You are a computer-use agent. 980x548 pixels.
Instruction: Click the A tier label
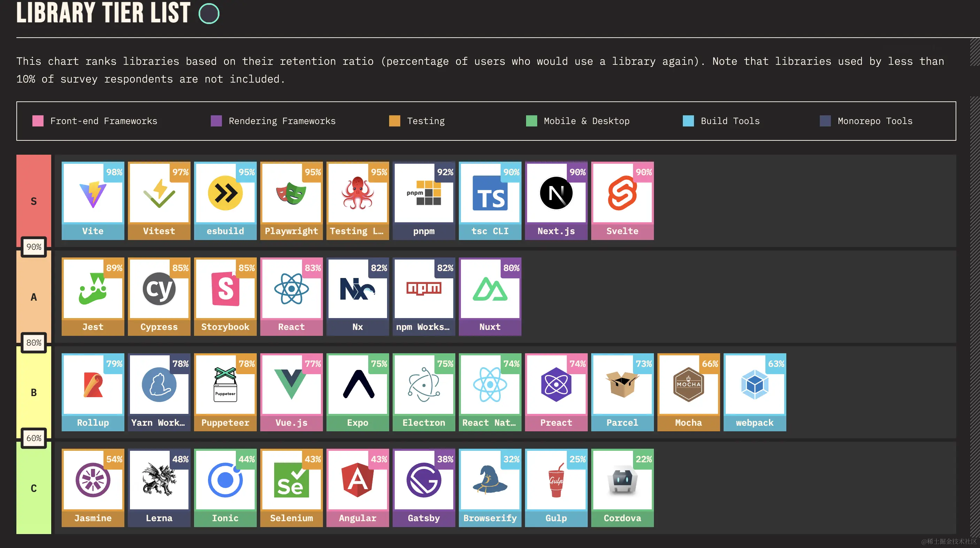click(x=33, y=297)
